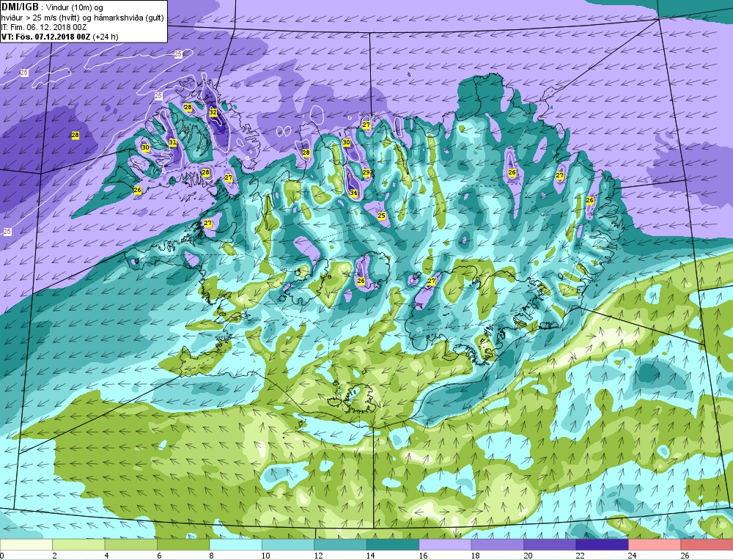Click the dark teal 14–16 m/s legend swatch
733x560 pixels.
pyautogui.click(x=393, y=545)
